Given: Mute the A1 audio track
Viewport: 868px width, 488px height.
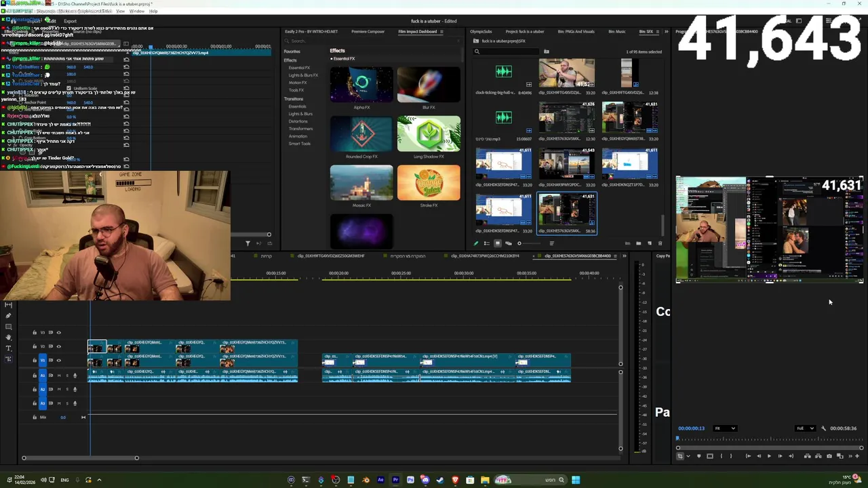Looking at the screenshot, I should (59, 375).
